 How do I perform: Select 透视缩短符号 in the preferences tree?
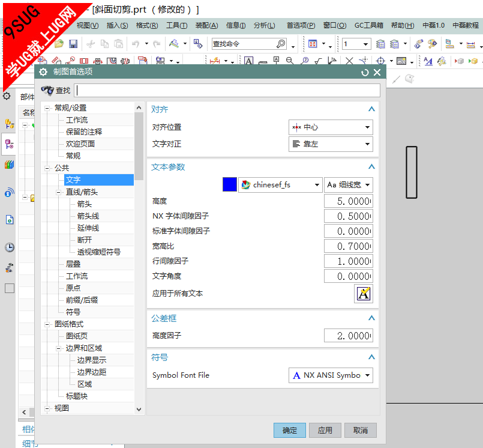pyautogui.click(x=99, y=252)
